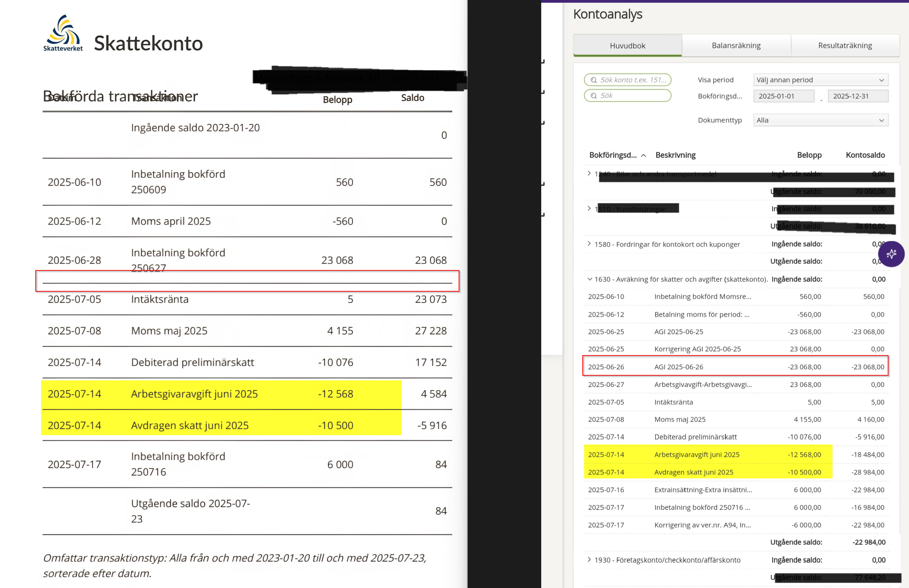Click Skattekonto row 'Moms april 2025'
909x588 pixels.
(247, 221)
